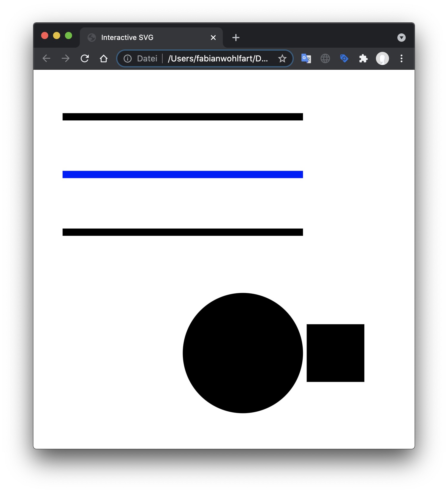The height and width of the screenshot is (493, 448).
Task: Open a new tab with the plus
Action: pos(236,38)
